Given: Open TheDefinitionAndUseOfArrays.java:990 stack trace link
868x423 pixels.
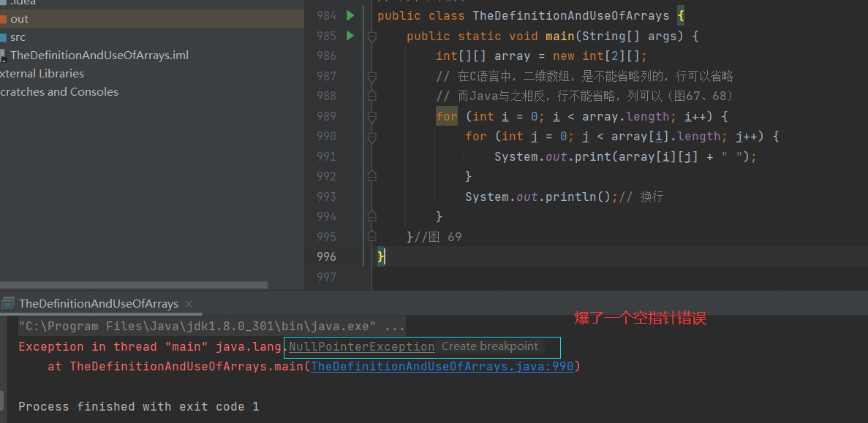Looking at the screenshot, I should tap(442, 366).
